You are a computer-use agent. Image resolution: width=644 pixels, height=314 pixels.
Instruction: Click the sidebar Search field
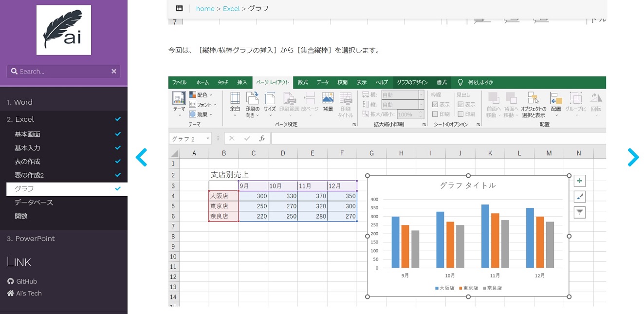pos(63,71)
